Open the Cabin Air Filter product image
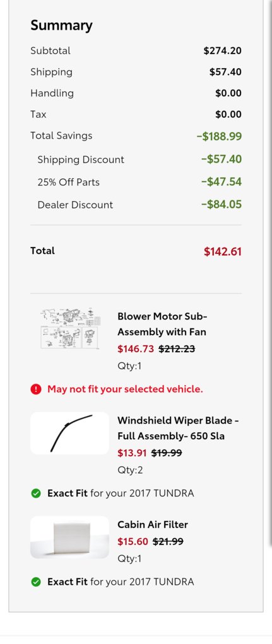The width and height of the screenshot is (272, 644). pyautogui.click(x=70, y=538)
